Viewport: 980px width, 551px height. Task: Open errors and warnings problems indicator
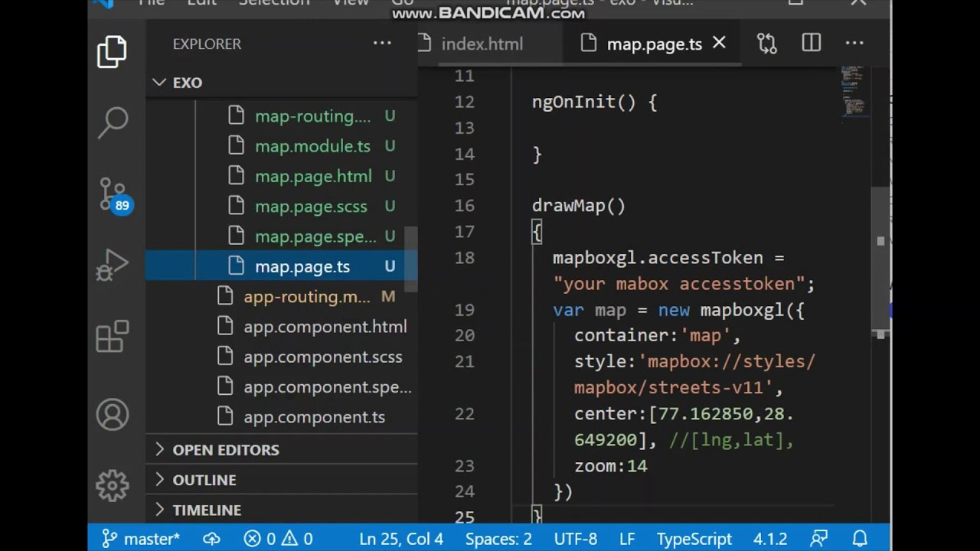point(278,539)
